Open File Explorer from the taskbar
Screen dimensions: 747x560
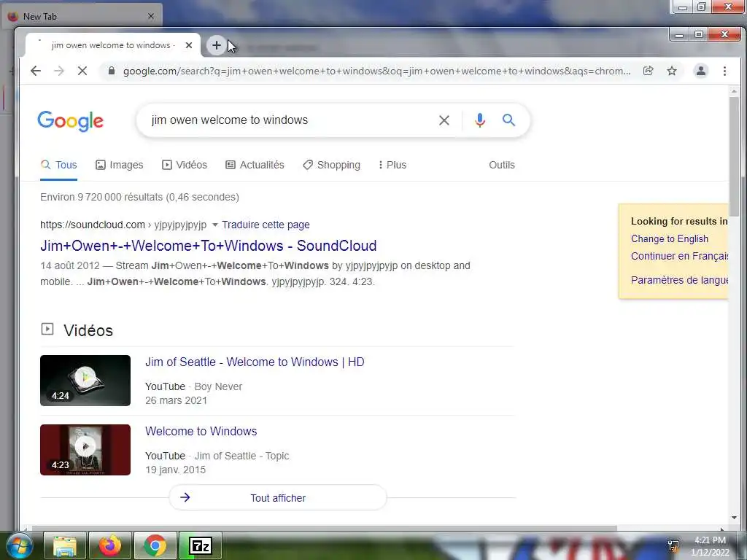pyautogui.click(x=65, y=545)
